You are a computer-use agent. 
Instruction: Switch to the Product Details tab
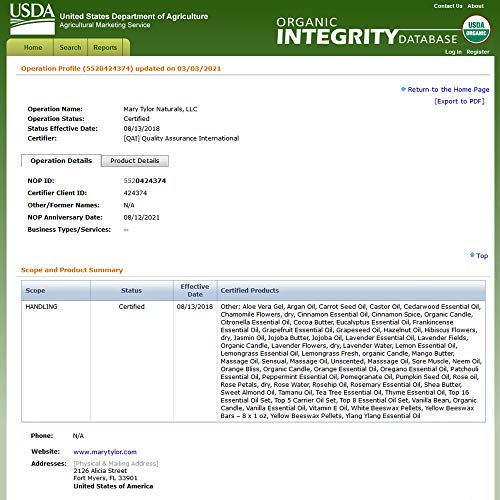[135, 161]
